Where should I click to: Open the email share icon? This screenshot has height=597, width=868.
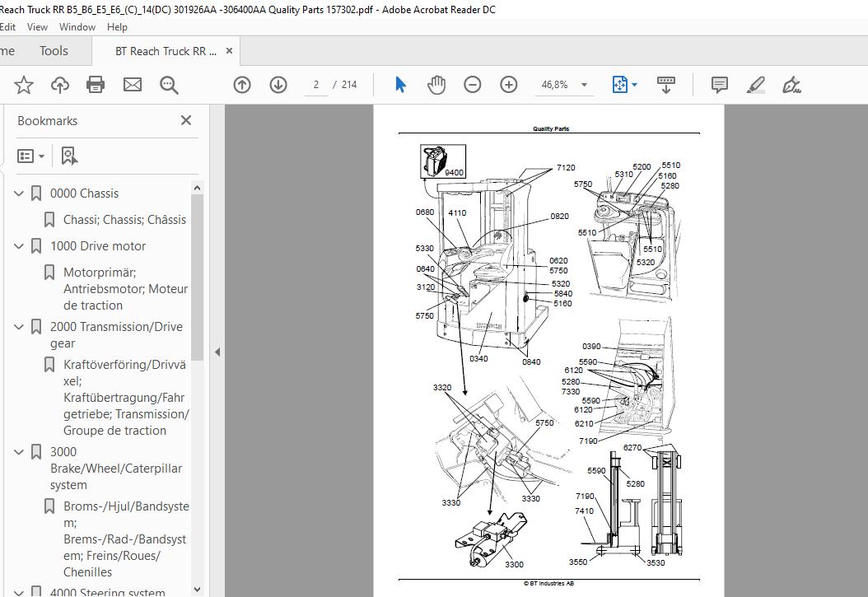point(133,85)
